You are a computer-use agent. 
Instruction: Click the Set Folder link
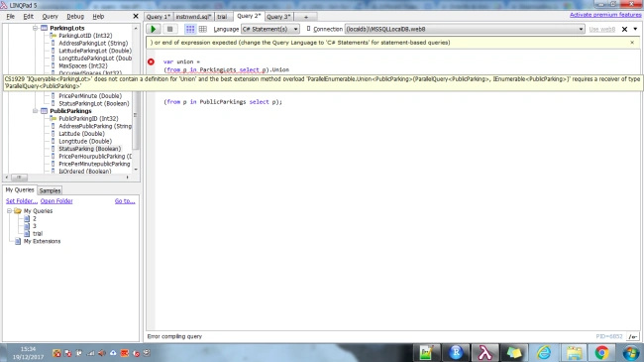pos(22,201)
